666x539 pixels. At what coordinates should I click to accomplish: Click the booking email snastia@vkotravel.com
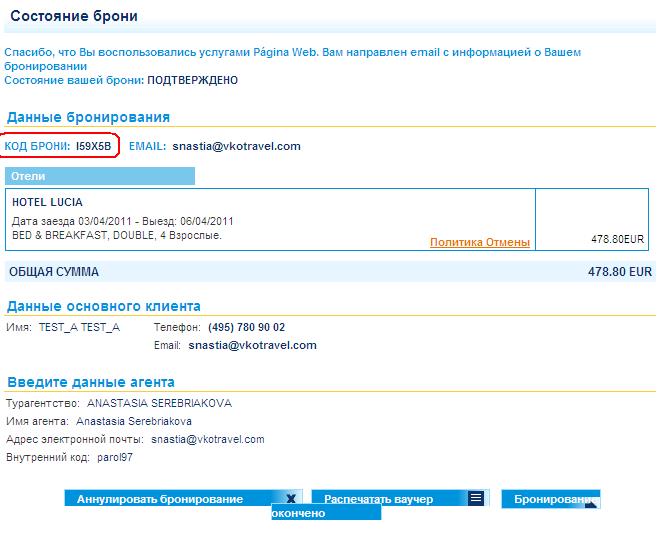(x=236, y=146)
